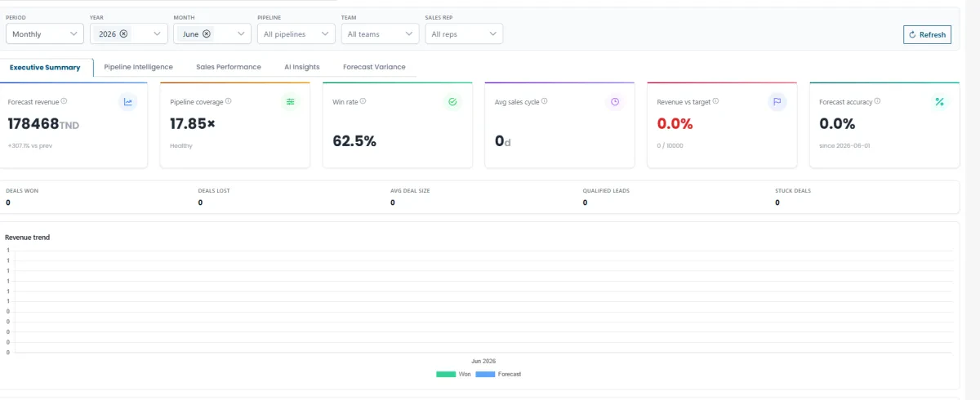Screen dimensions: 980x400
Task: Click the 62.5% win rate value
Action: 354,140
